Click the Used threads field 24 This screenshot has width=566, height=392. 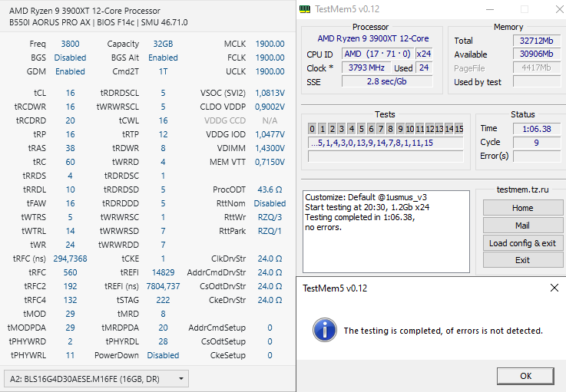click(x=424, y=68)
